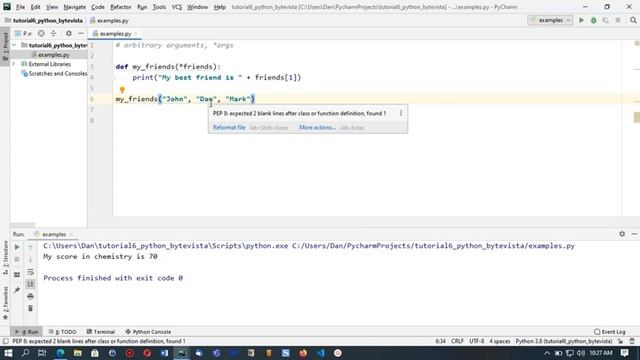640x360 pixels.
Task: Open the Terminal tool window tab
Action: coord(101,332)
